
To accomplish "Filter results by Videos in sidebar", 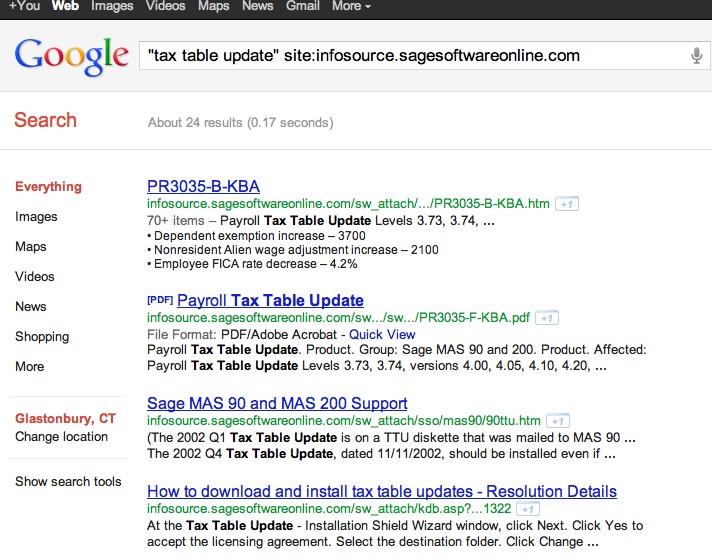I will (x=35, y=277).
